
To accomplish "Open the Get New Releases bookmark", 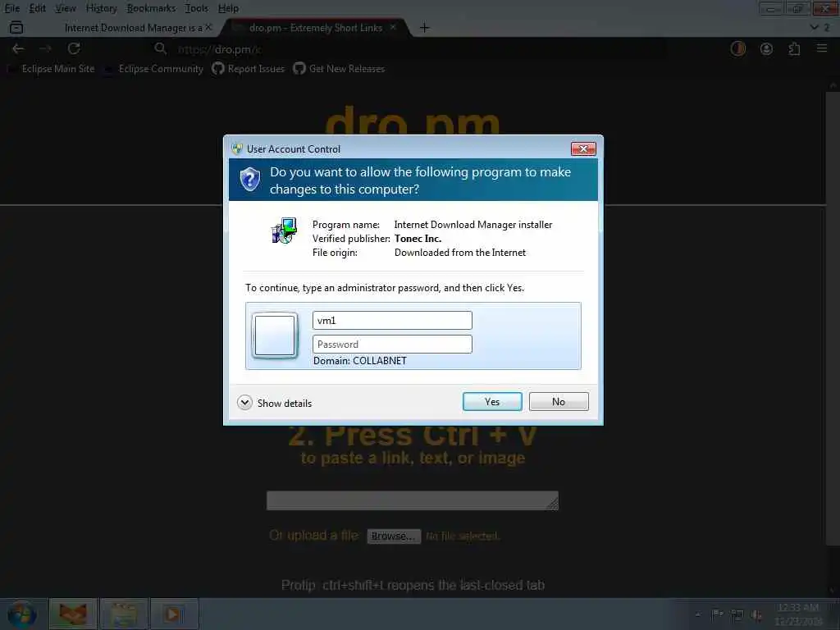I will (339, 69).
